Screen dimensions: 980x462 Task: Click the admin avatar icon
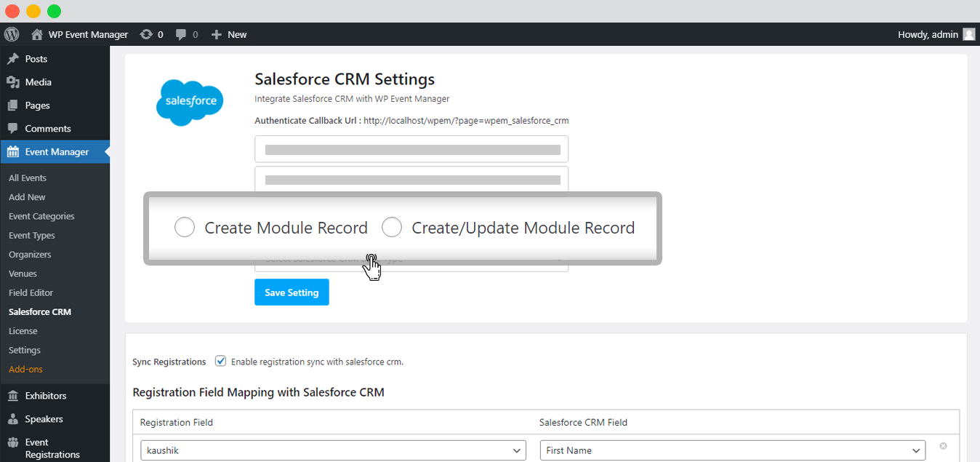[x=969, y=34]
